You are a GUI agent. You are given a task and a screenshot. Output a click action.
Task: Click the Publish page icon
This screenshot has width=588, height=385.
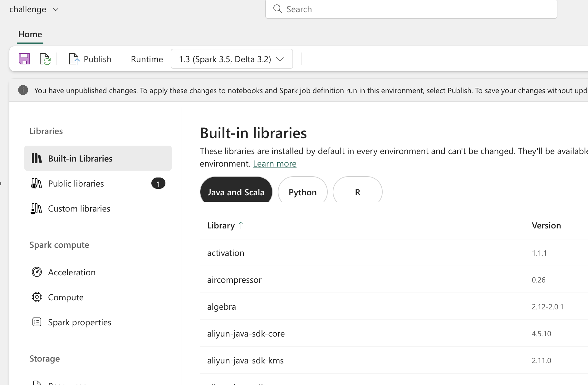coord(74,59)
